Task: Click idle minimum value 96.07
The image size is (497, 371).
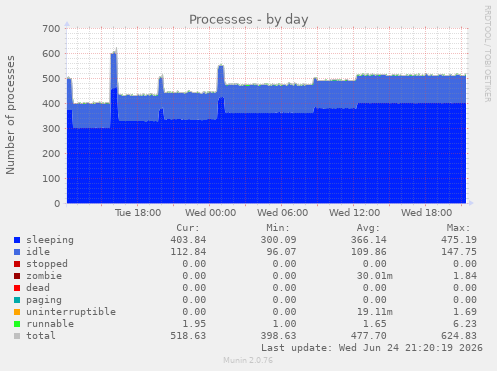Action: 281,252
